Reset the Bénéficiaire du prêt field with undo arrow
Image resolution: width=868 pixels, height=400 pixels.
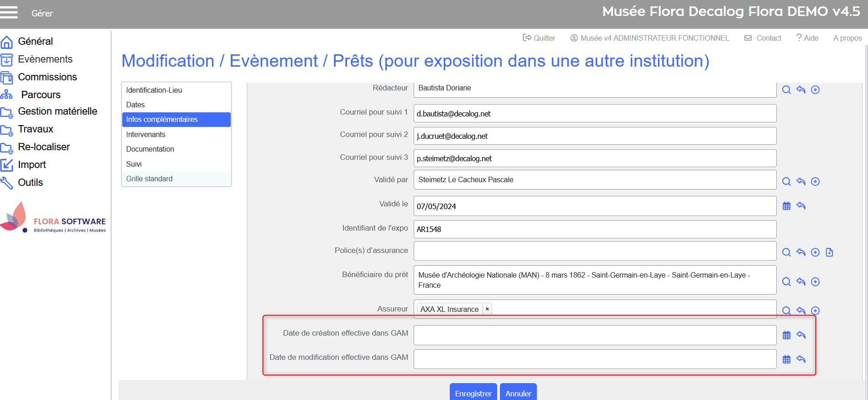click(x=800, y=282)
